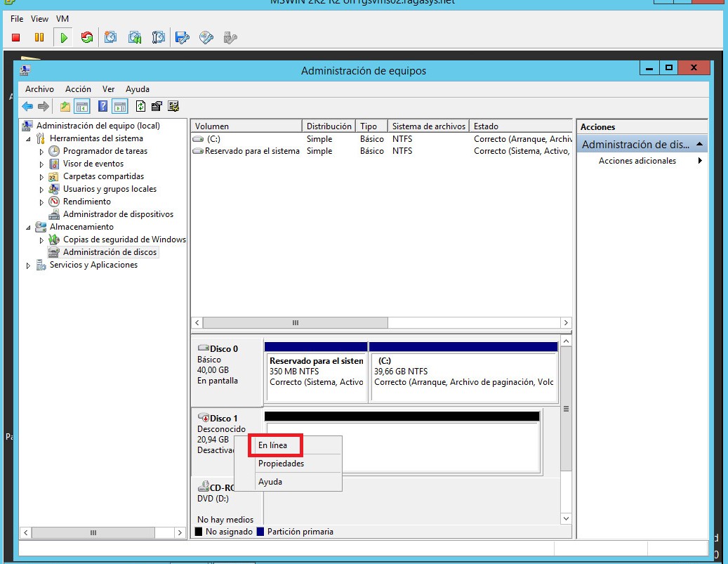Click the refresh icon in the console toolbar
The image size is (728, 564).
86,37
